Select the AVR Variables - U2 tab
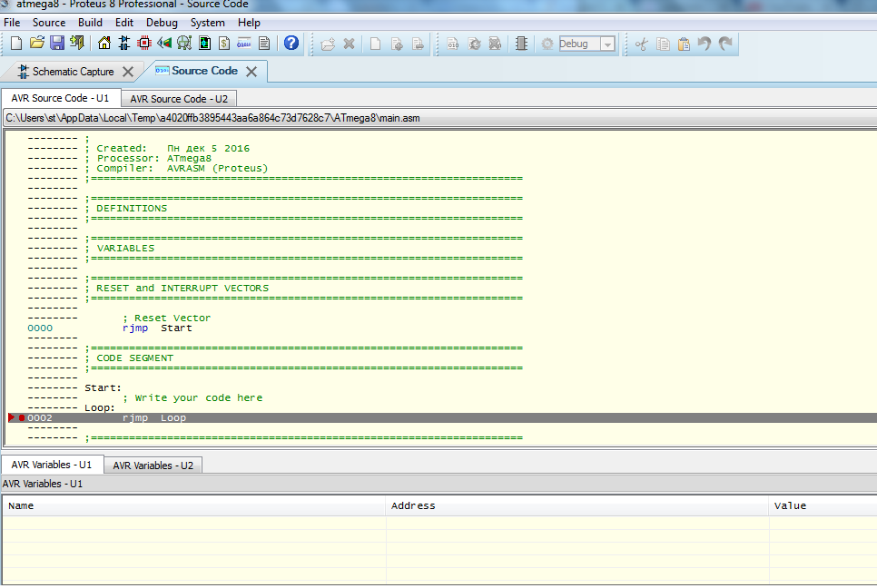Screen dimensions: 877x588 [153, 465]
